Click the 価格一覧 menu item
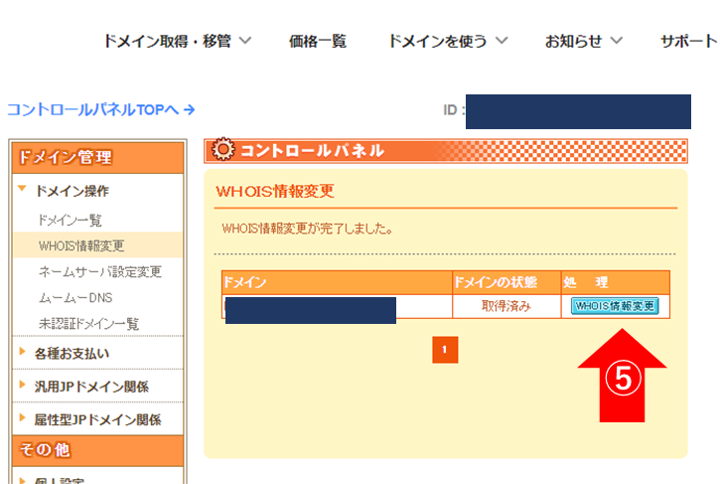The image size is (720, 484). (317, 41)
